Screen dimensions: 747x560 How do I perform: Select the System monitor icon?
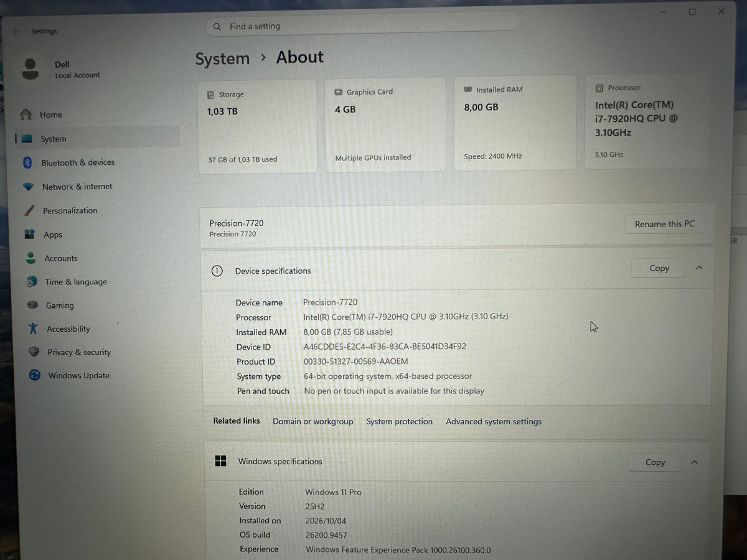[26, 139]
